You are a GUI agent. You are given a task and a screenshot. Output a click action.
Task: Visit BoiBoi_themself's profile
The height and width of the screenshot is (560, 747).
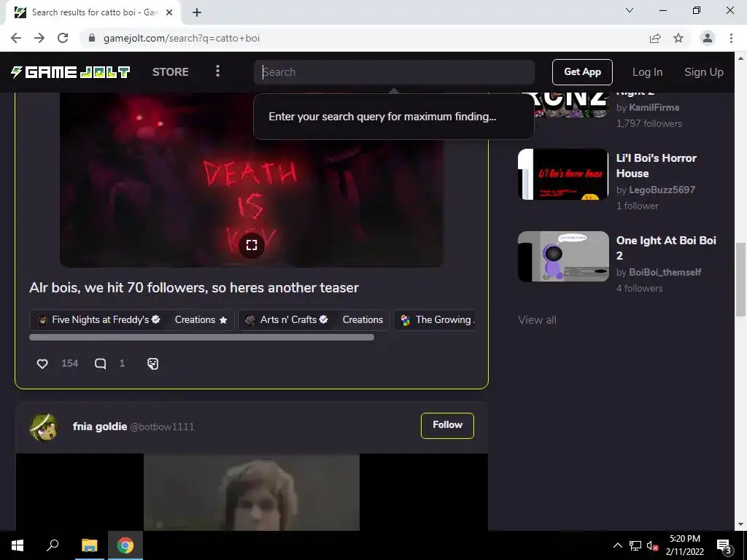[665, 273]
